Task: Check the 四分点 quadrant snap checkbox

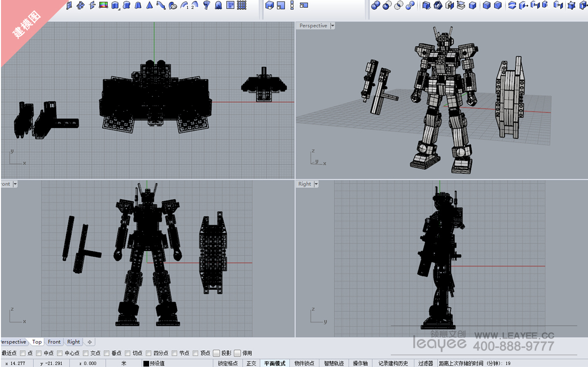Action: (x=148, y=353)
